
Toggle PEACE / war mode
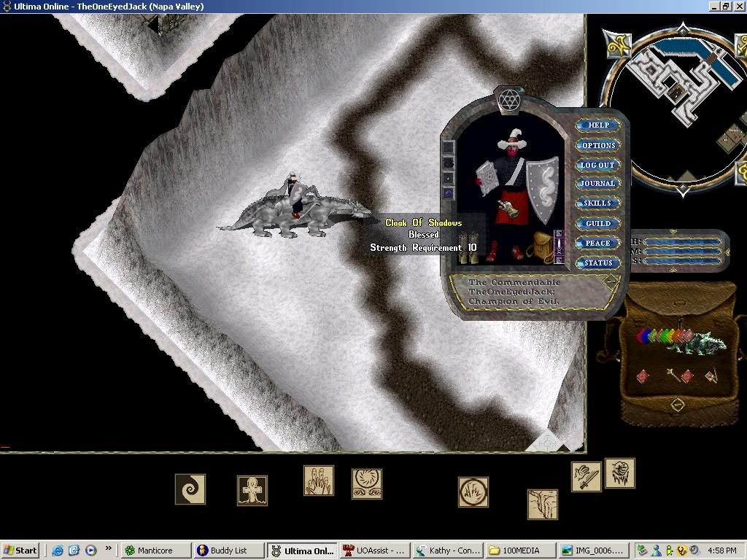click(598, 244)
